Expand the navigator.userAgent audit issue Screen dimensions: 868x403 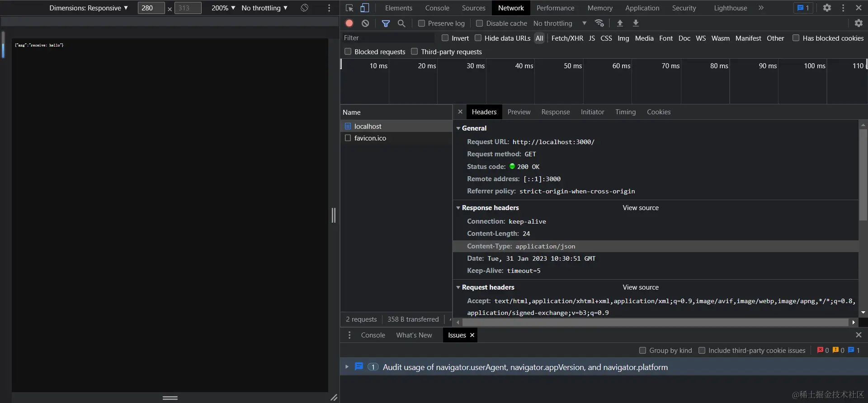[x=347, y=366]
